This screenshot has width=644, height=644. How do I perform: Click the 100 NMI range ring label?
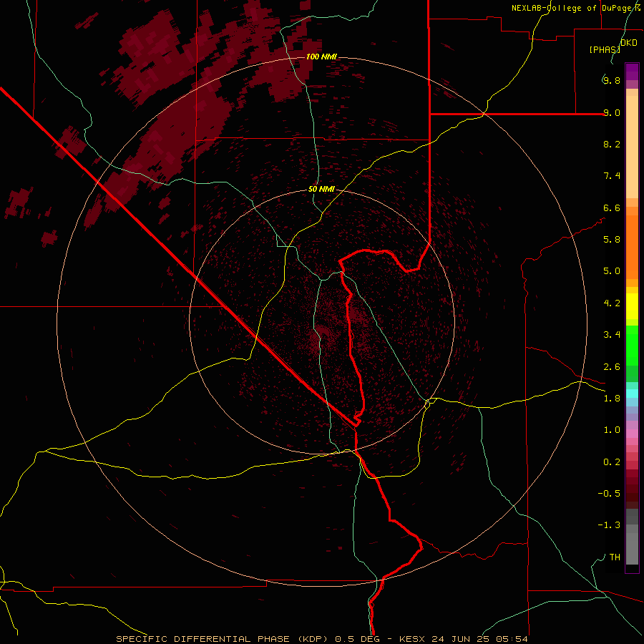321,57
